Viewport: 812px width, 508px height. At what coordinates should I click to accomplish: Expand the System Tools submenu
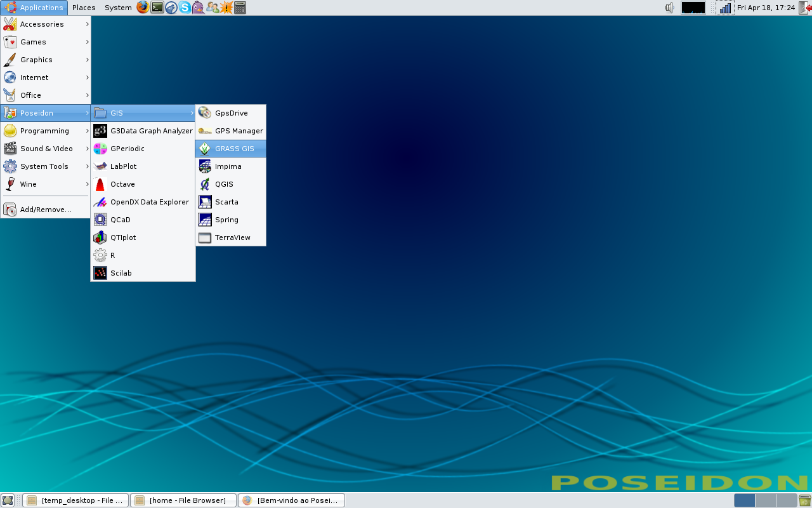(46, 166)
